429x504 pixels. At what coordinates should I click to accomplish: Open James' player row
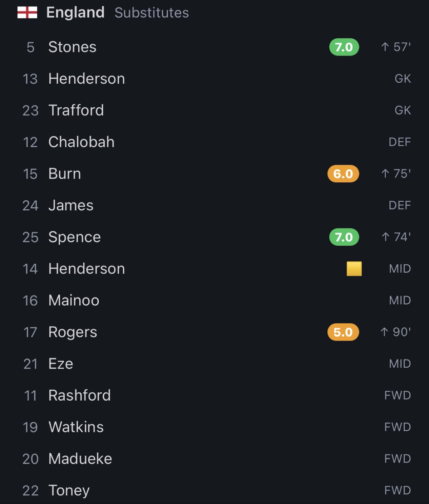(214, 205)
